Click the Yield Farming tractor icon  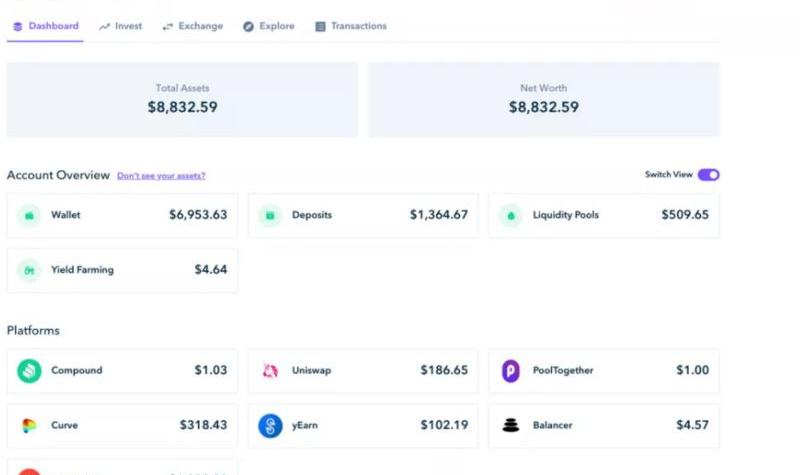29,270
